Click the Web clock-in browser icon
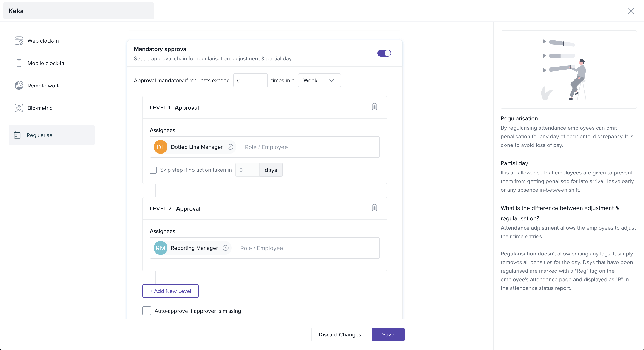Screen dimensions: 644x350 tap(19, 41)
